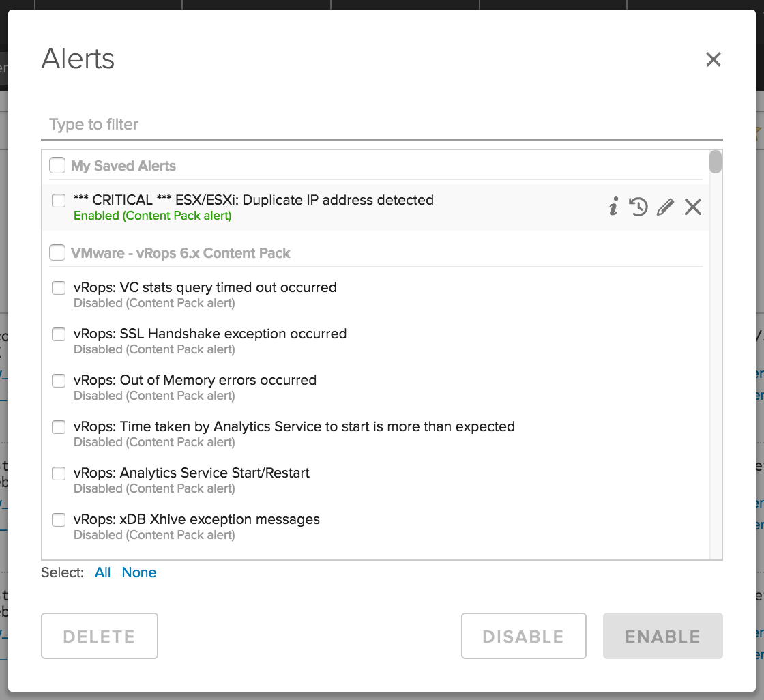The height and width of the screenshot is (700, 764).
Task: Select Out of Memory errors alert checkbox
Action: [x=59, y=381]
